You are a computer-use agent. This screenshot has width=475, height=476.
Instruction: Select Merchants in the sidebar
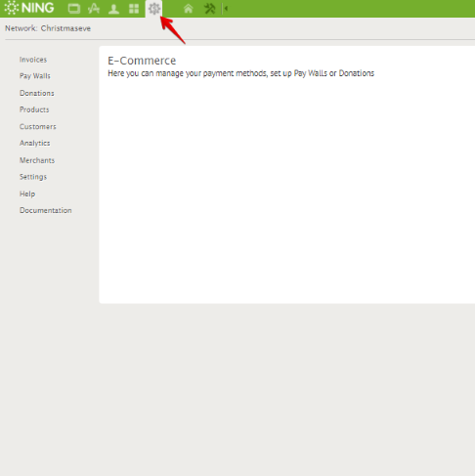pyautogui.click(x=37, y=160)
